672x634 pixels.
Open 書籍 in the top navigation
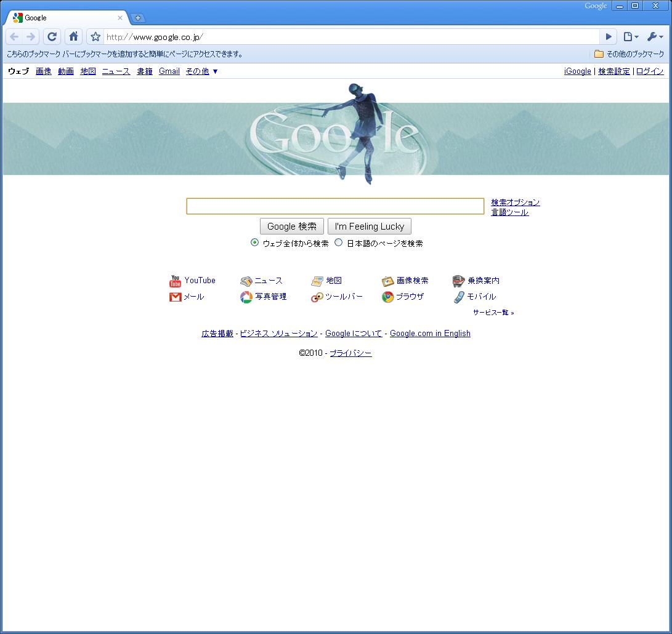(x=145, y=71)
